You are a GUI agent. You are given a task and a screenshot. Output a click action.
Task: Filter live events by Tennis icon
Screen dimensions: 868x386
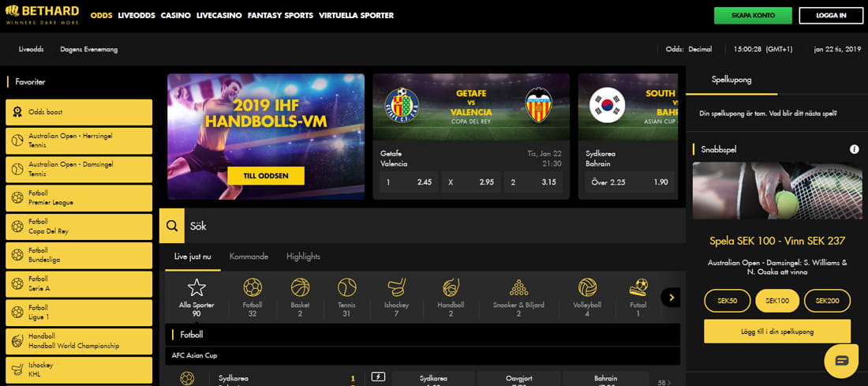(347, 287)
